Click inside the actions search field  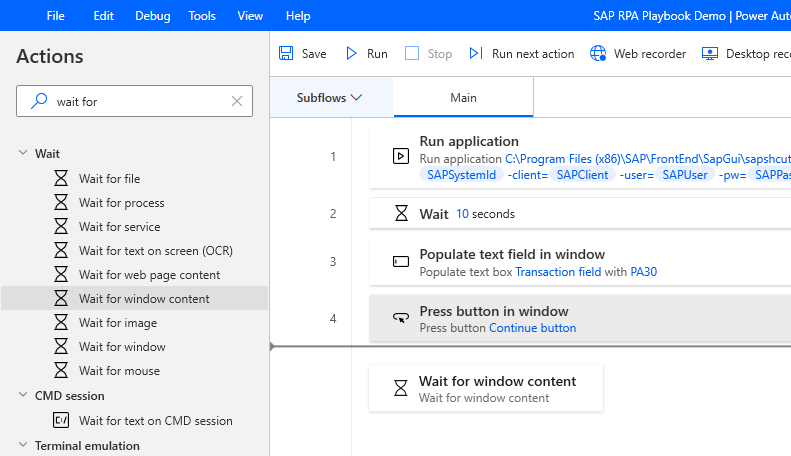(x=134, y=101)
